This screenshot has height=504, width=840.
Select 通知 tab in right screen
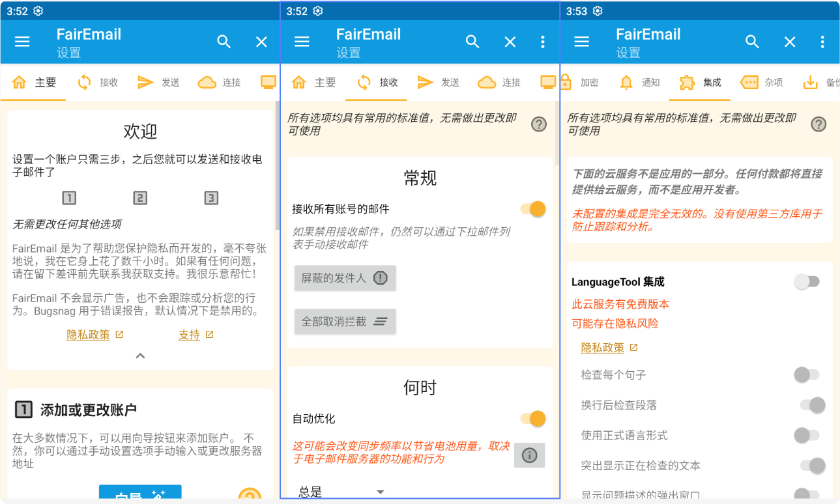[x=639, y=83]
